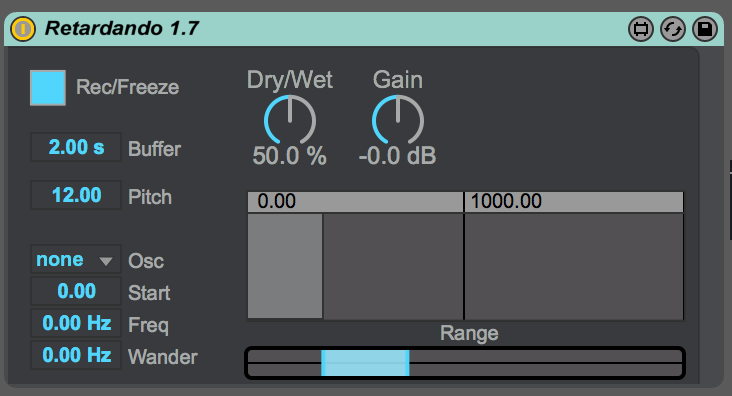Screen dimensions: 732x396
Task: Click the Gain knob
Action: (398, 120)
